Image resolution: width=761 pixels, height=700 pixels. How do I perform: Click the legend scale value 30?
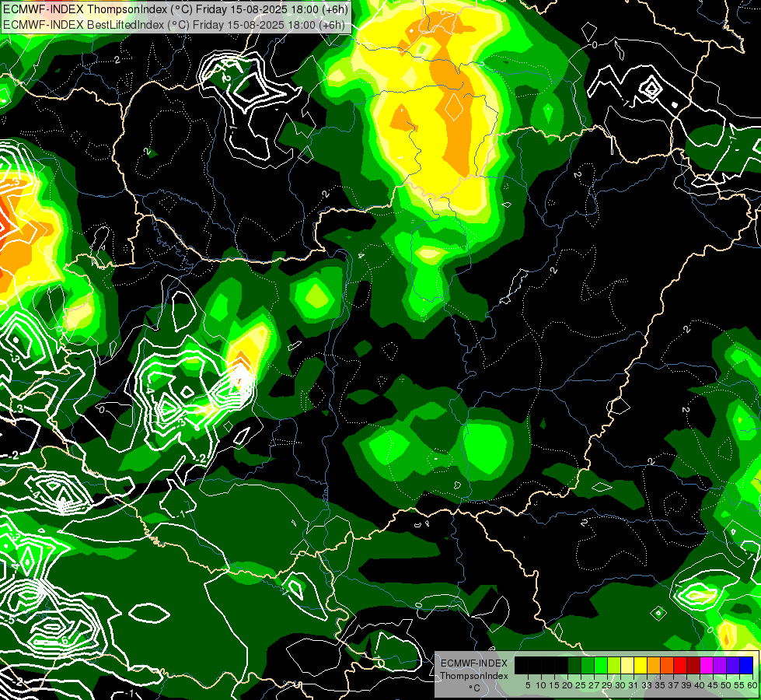coord(621,685)
